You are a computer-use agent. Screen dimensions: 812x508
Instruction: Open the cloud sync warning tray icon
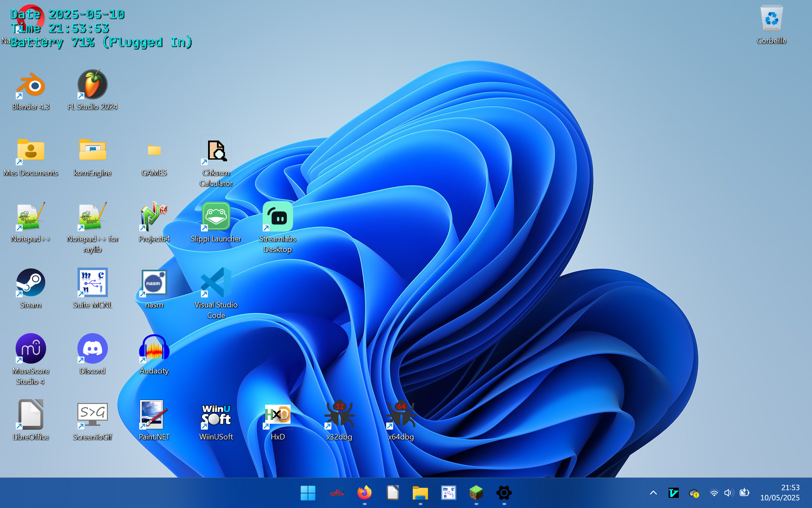pos(694,493)
